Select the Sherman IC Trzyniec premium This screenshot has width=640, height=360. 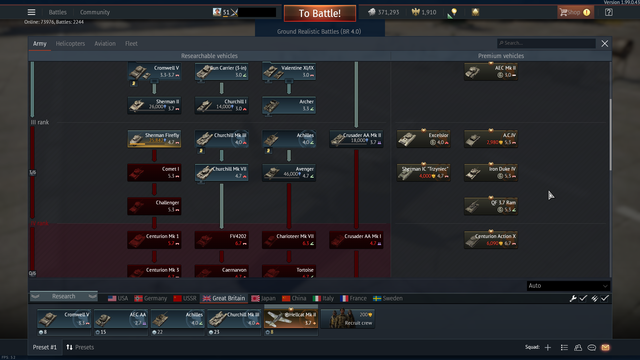pos(424,172)
